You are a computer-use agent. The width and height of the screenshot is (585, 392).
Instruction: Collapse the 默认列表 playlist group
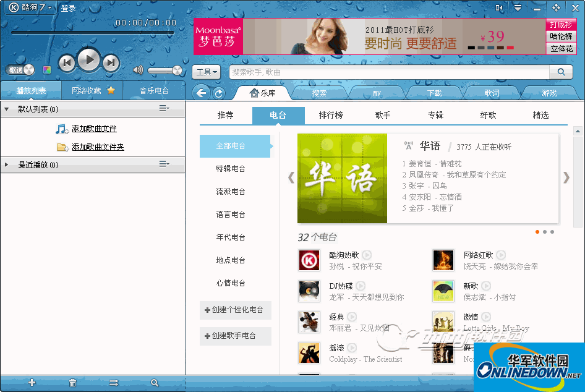pyautogui.click(x=7, y=109)
